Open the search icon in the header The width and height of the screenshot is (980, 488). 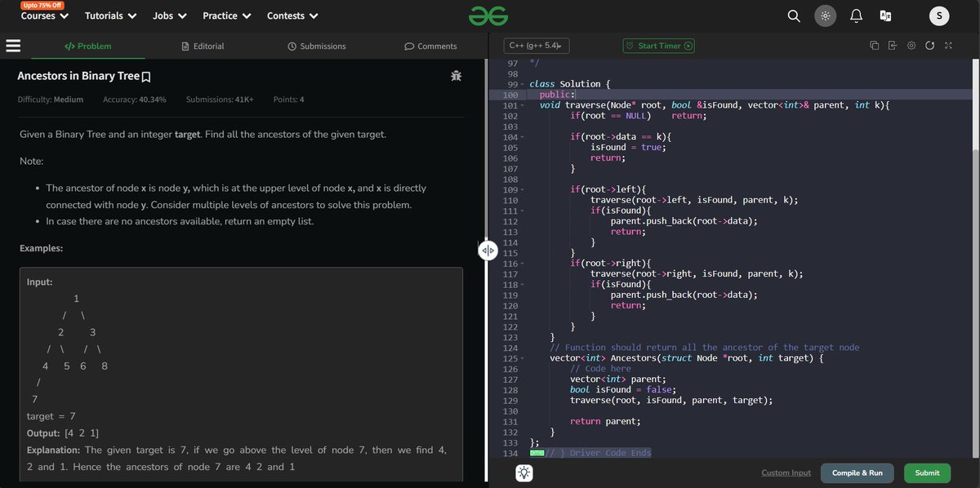[x=791, y=15]
